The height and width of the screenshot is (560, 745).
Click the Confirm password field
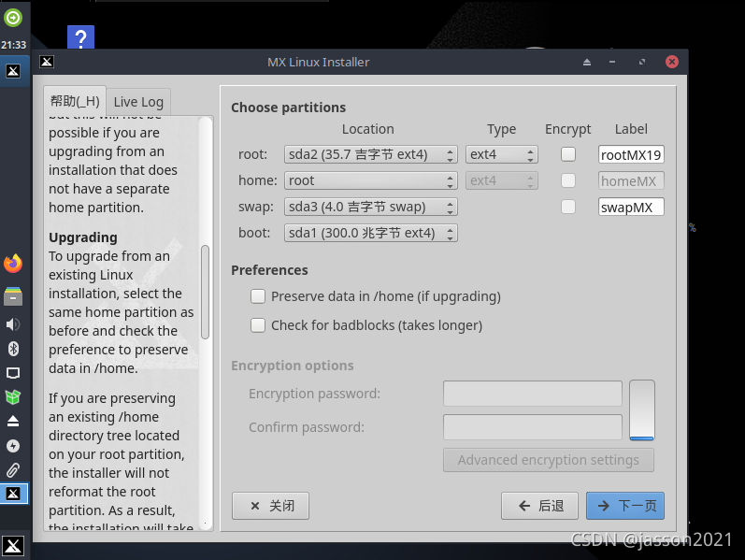coord(533,427)
